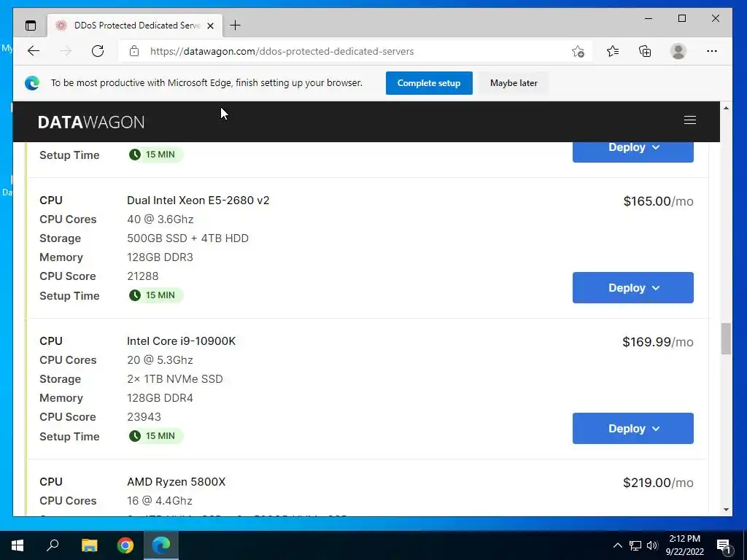Viewport: 747px width, 560px height.
Task: Click the Edge logo in setup banner
Action: click(x=32, y=83)
